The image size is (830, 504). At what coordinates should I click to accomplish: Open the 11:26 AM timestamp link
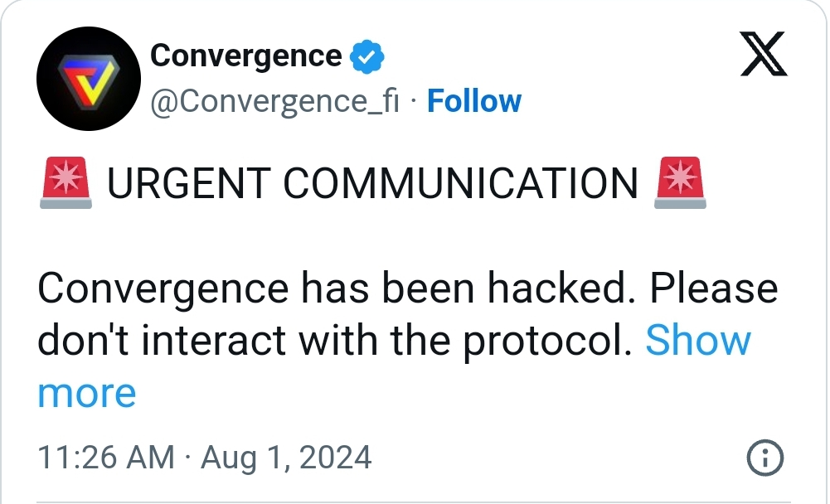(x=106, y=458)
